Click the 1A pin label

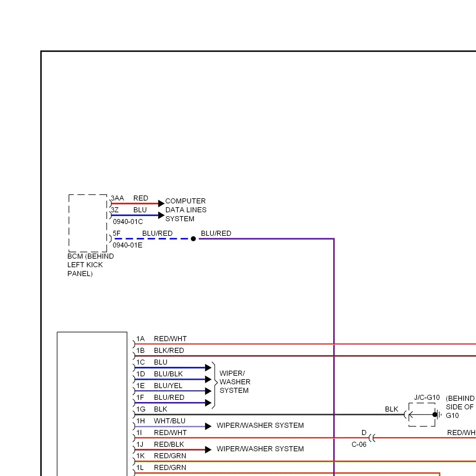click(141, 339)
